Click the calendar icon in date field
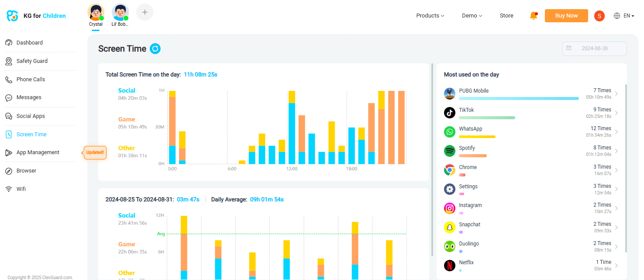The width and height of the screenshot is (644, 280). pyautogui.click(x=568, y=48)
